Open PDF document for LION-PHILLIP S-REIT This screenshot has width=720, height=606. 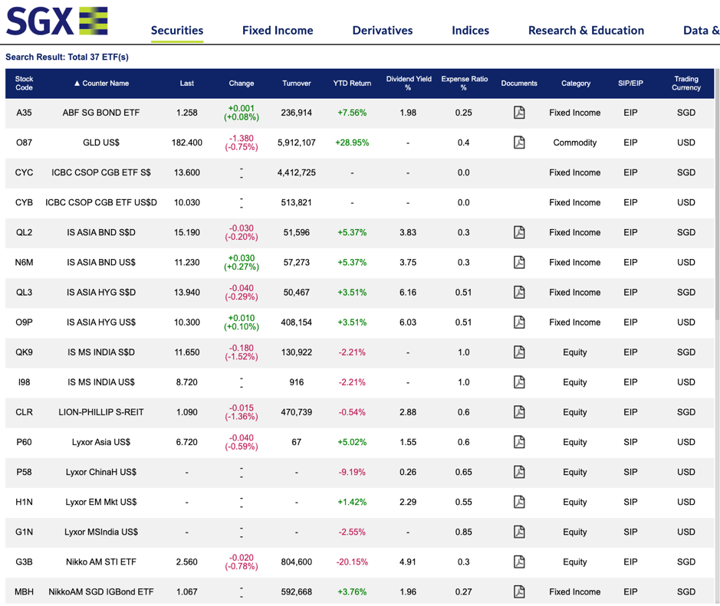click(x=519, y=412)
